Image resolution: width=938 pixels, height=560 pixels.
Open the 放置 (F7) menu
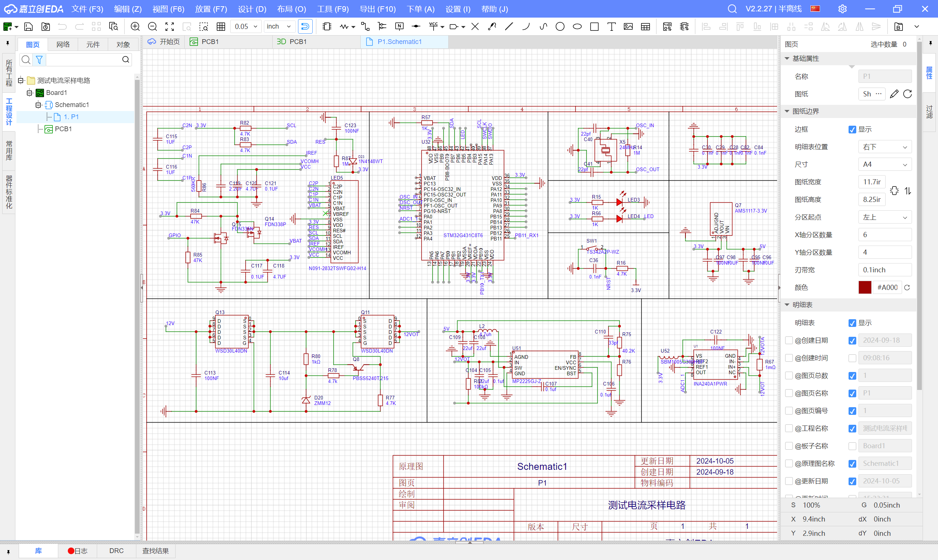tap(211, 9)
